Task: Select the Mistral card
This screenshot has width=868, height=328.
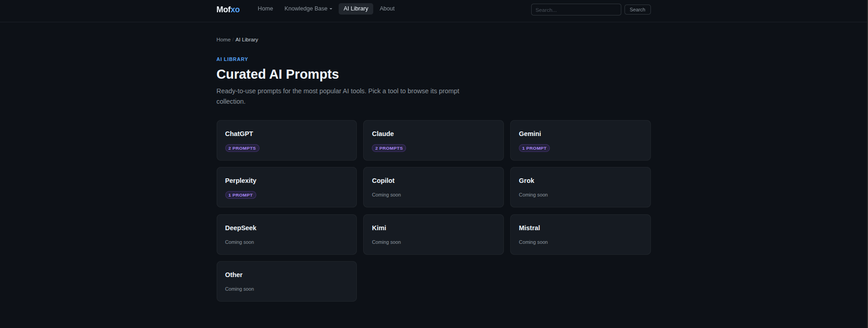Action: [x=580, y=234]
